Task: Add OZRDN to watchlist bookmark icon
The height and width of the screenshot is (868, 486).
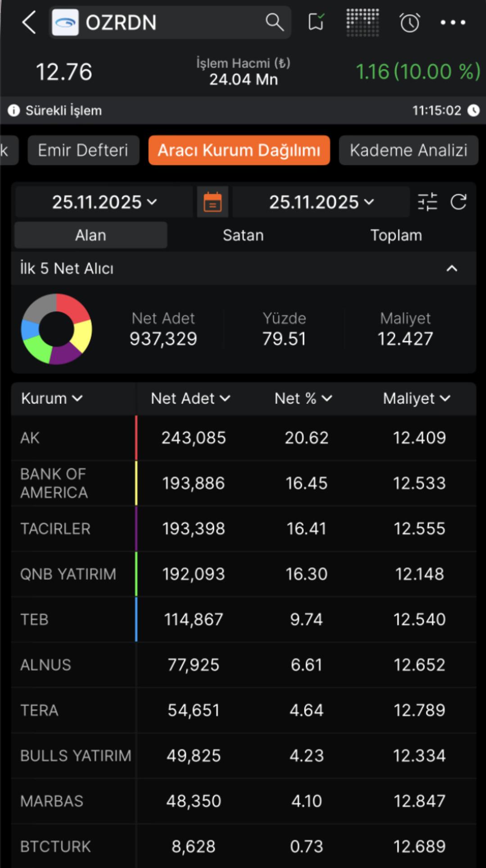Action: coord(316,22)
